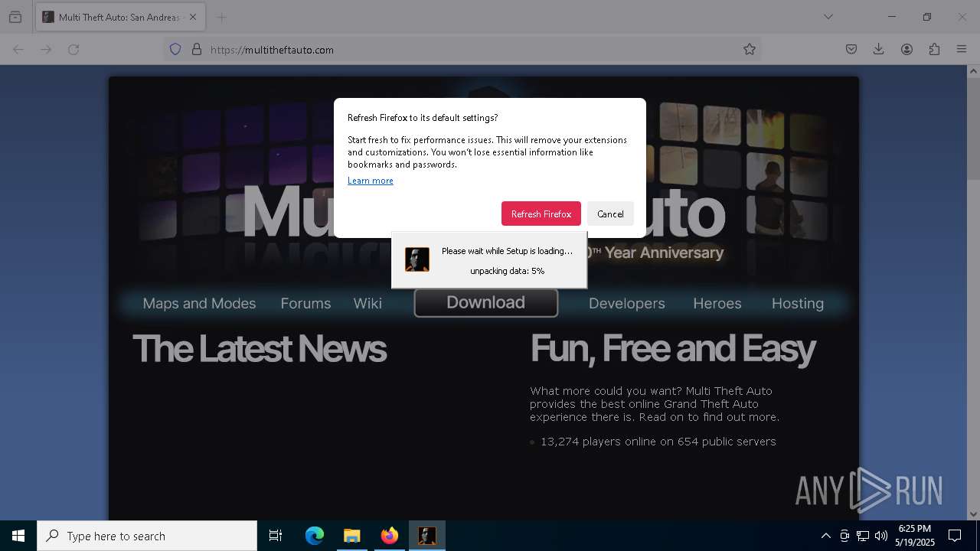The image size is (980, 551).
Task: Open the Downloads panel
Action: pos(879,49)
